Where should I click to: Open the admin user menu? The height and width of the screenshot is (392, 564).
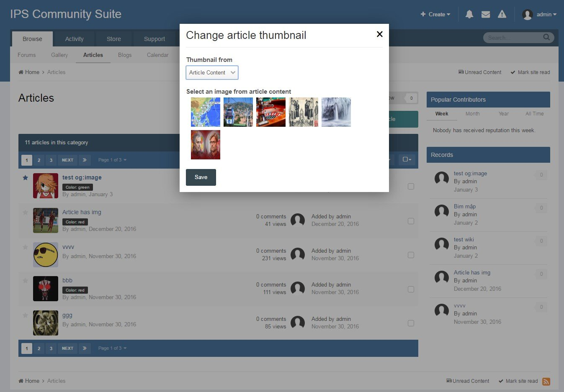539,15
